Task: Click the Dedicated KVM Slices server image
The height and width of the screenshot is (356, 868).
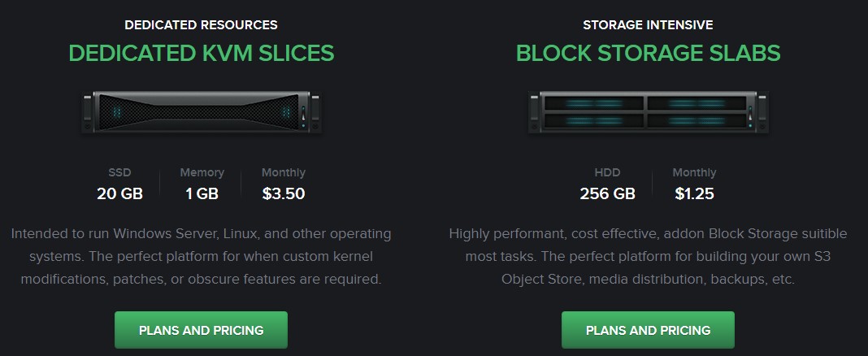Action: pos(201,112)
